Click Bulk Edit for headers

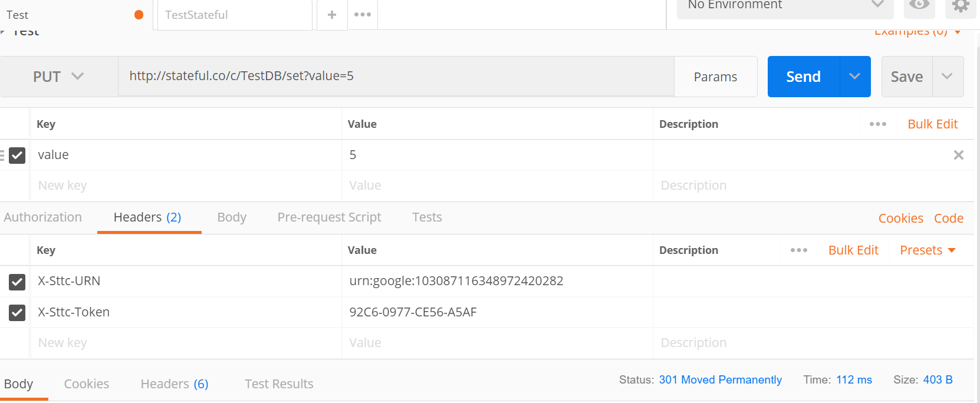pos(853,250)
